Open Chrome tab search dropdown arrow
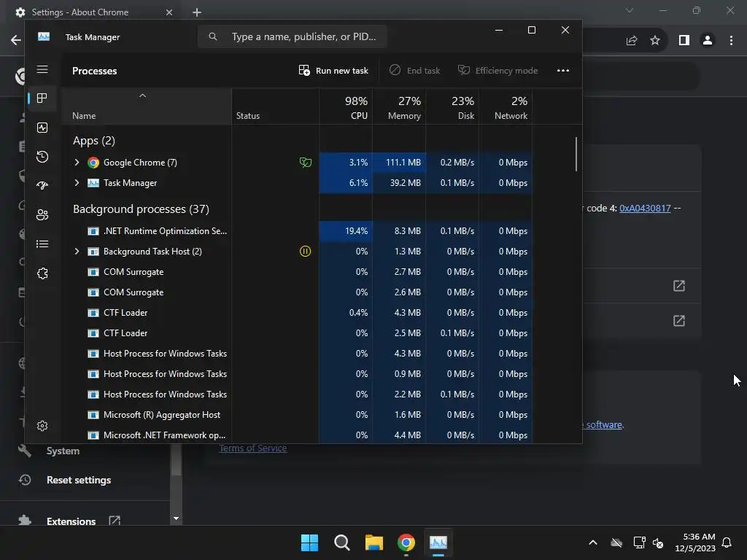Screen dimensions: 747x560 (x=630, y=10)
